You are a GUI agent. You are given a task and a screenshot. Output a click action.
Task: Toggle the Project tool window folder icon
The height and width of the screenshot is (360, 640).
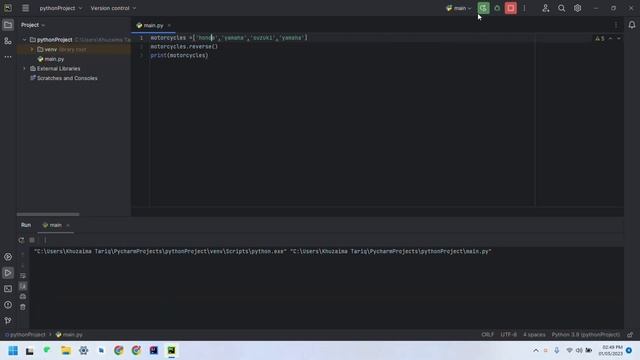(x=8, y=25)
